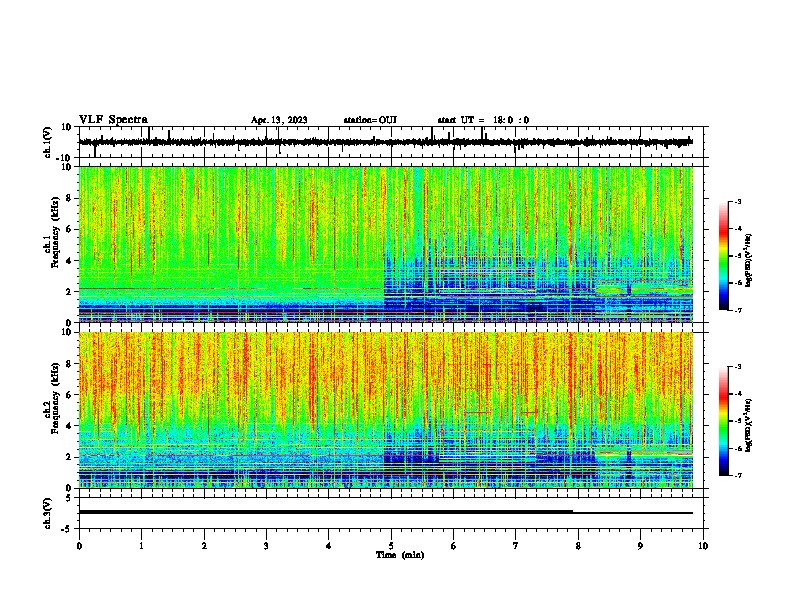Click time axis tick label "0"
The image size is (792, 612).
click(x=79, y=546)
